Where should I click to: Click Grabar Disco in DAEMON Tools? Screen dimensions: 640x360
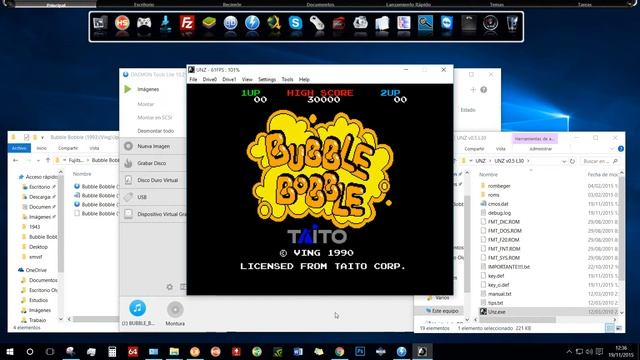pyautogui.click(x=151, y=163)
